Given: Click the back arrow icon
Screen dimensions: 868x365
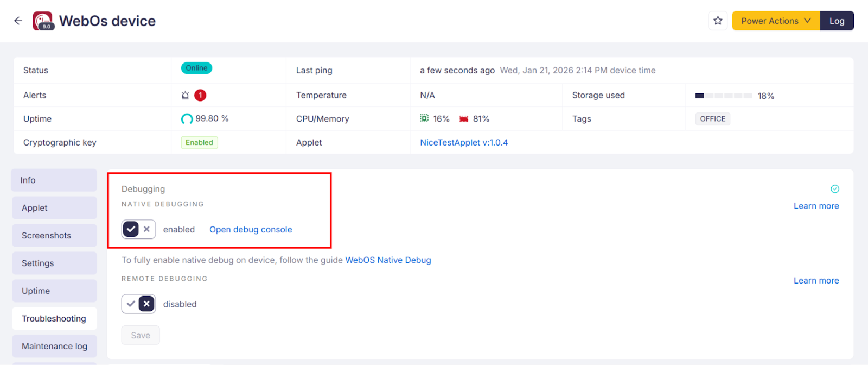Looking at the screenshot, I should point(18,21).
